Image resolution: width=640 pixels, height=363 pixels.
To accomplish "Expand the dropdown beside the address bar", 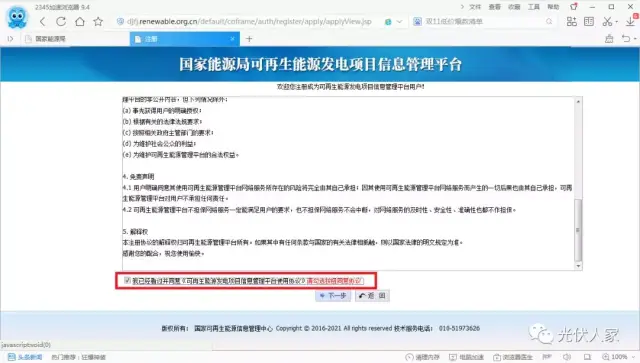I will point(400,22).
